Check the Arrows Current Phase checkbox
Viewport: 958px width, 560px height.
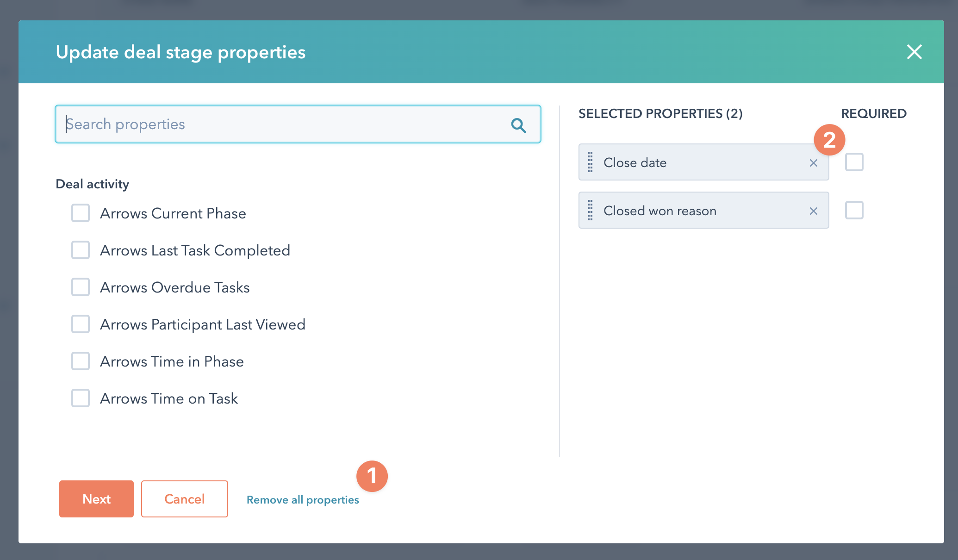pos(81,213)
